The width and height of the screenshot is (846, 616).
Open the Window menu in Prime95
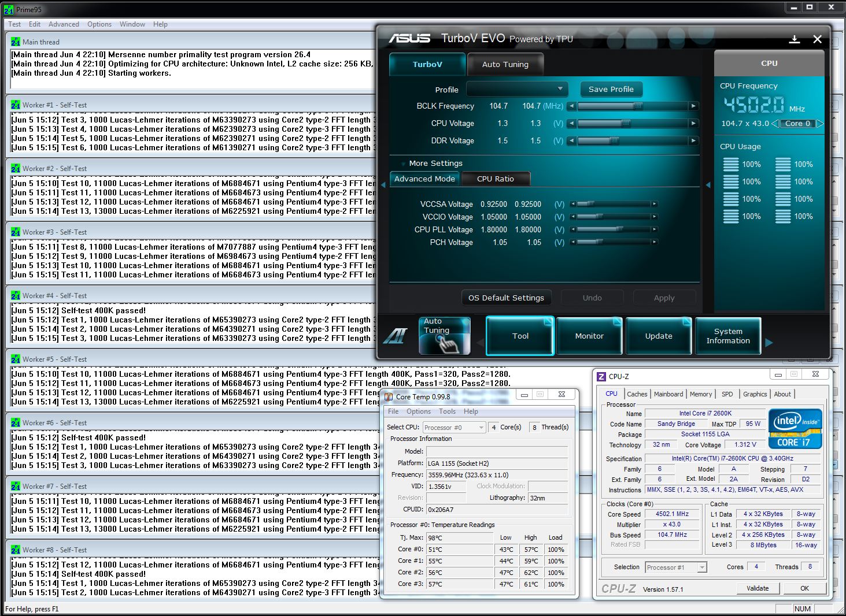pyautogui.click(x=132, y=24)
